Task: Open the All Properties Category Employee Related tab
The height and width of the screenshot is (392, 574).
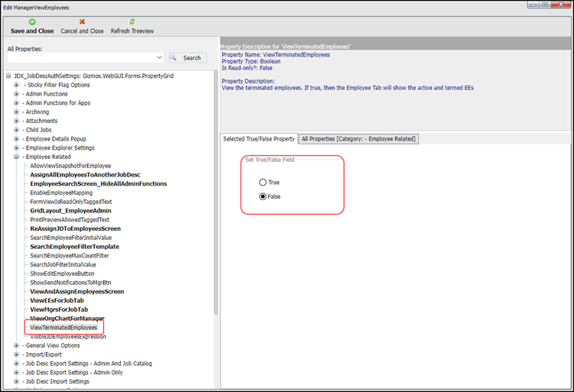Action: (x=358, y=139)
